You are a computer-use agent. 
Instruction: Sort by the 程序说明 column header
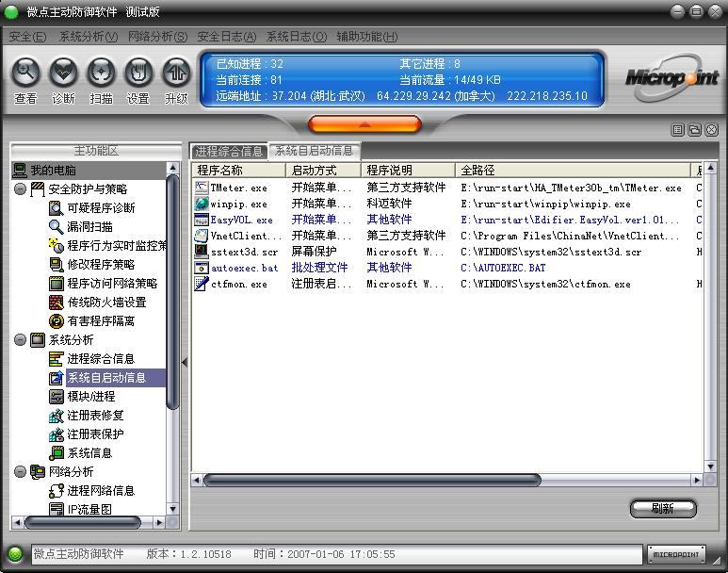point(408,170)
